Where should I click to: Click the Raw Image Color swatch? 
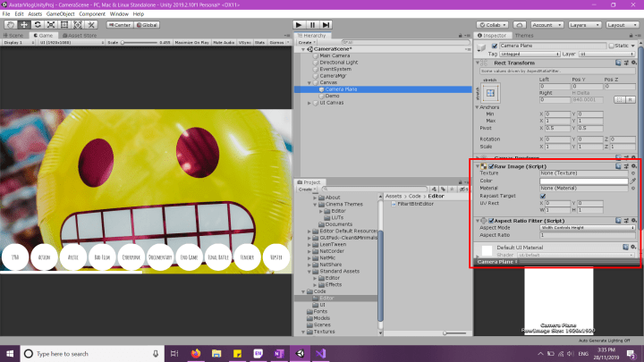click(583, 181)
